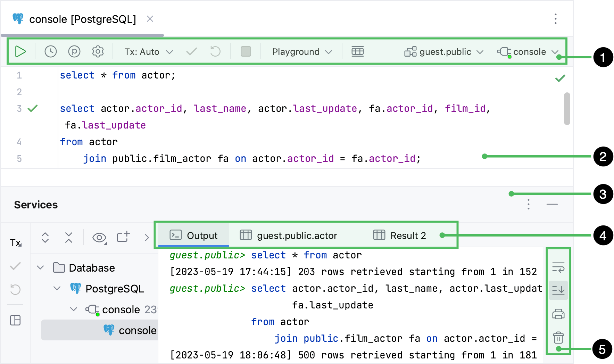Open the Playground dropdown

[x=300, y=51]
